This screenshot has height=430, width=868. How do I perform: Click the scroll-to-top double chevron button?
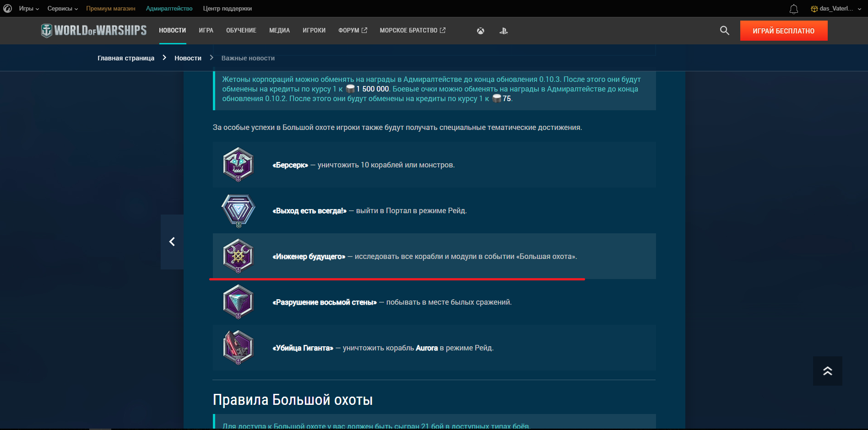click(828, 371)
